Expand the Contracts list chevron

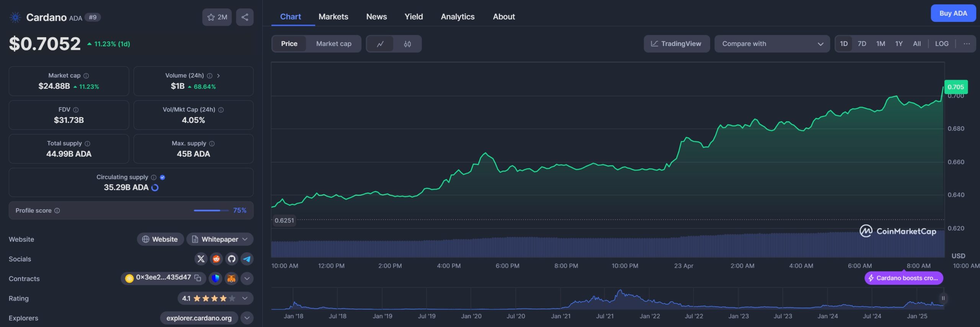(247, 279)
